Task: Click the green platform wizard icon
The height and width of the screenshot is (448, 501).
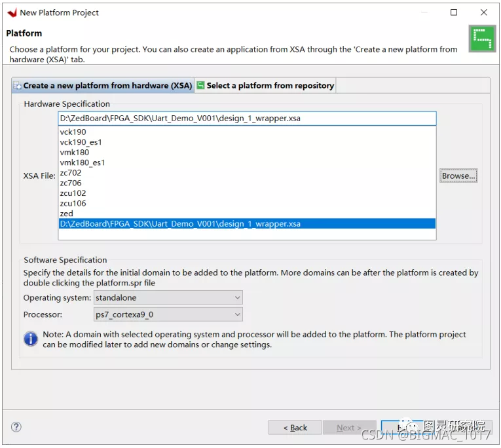Action: point(482,39)
